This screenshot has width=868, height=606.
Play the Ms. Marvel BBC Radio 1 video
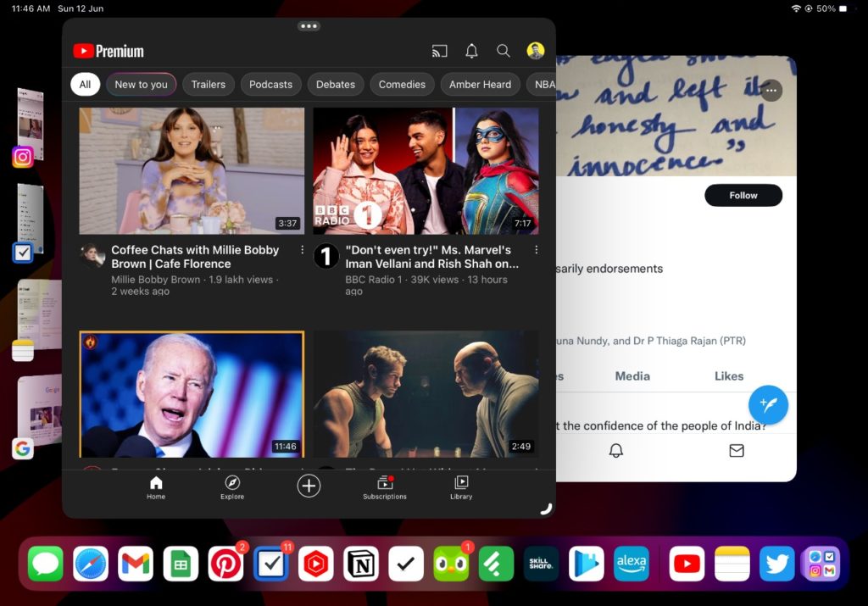[426, 171]
